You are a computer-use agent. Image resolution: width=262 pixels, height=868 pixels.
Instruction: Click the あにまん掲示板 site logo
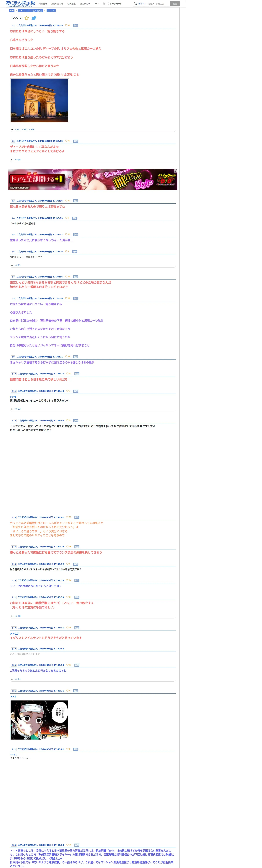[21, 4]
